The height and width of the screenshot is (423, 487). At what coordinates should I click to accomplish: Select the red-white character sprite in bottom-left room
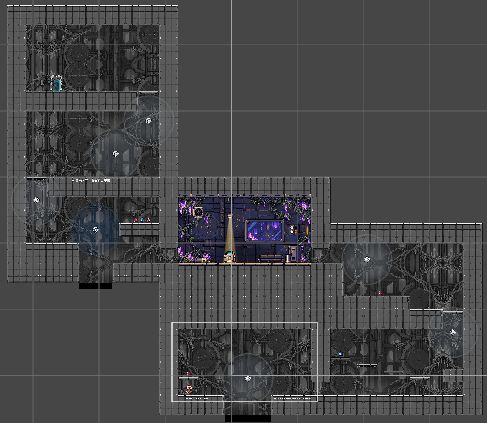pos(189,388)
